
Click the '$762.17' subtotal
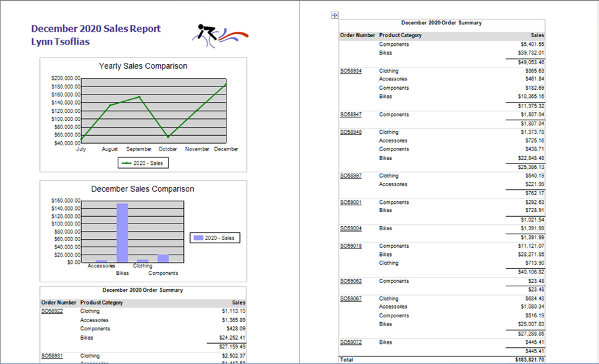(535, 193)
